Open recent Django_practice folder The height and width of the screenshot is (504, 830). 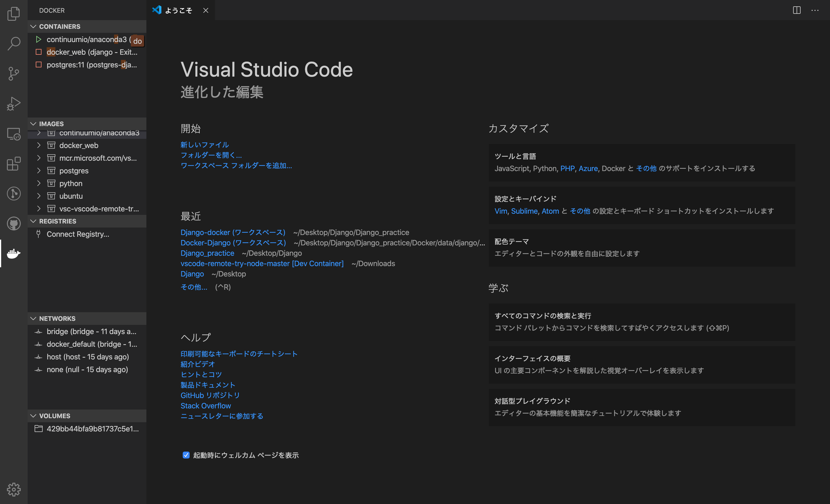(x=207, y=253)
